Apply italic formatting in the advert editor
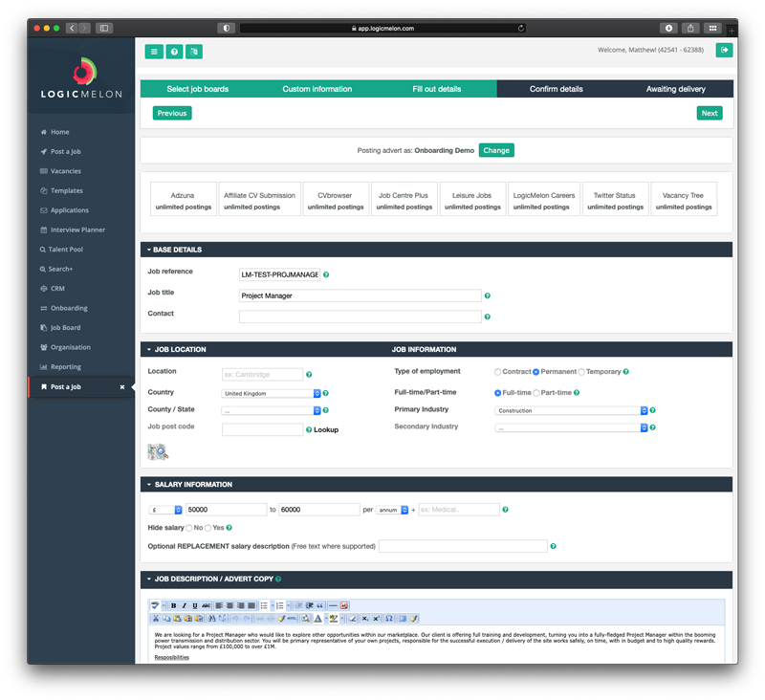This screenshot has height=700, width=765. coord(184,605)
